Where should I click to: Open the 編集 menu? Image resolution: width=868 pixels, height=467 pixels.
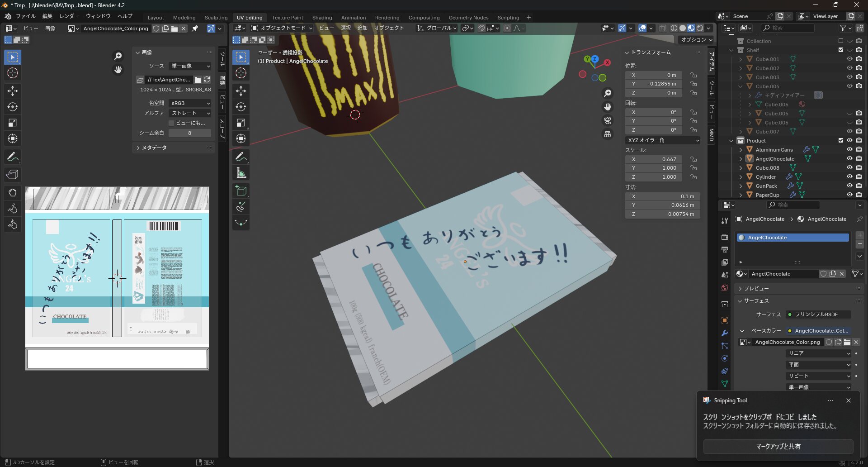47,16
